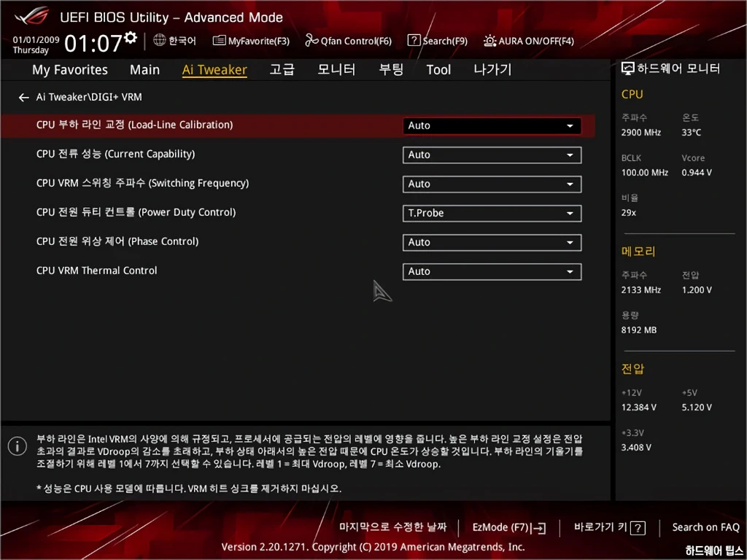This screenshot has height=560, width=747.
Task: Click Ai Tweaker\DIGI+ VRM breadcrumb
Action: 89,97
